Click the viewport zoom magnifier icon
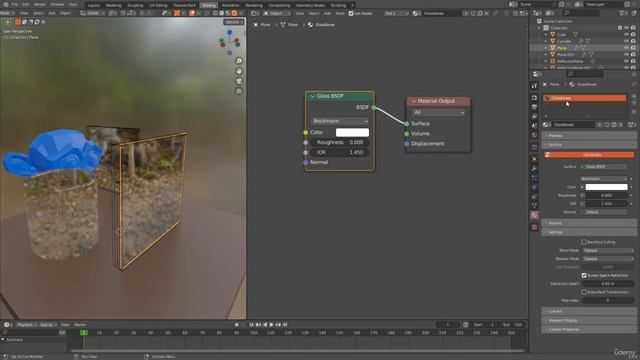The width and height of the screenshot is (640, 360). pos(239,61)
